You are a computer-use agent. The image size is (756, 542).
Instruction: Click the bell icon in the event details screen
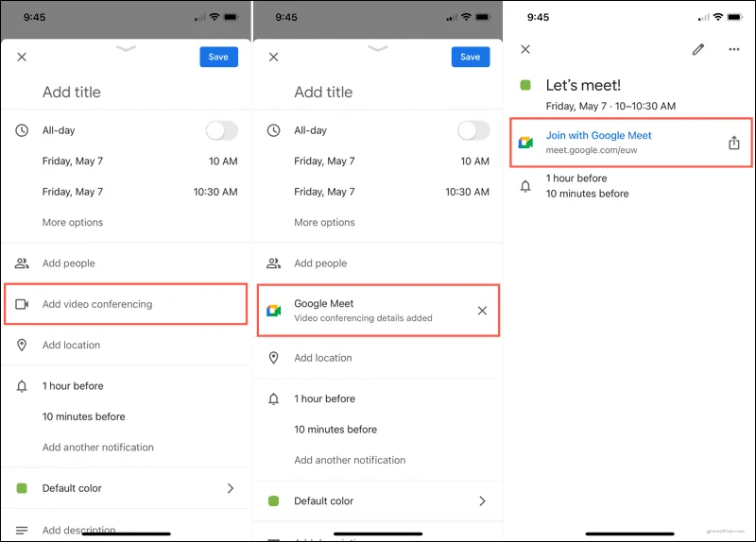(525, 186)
